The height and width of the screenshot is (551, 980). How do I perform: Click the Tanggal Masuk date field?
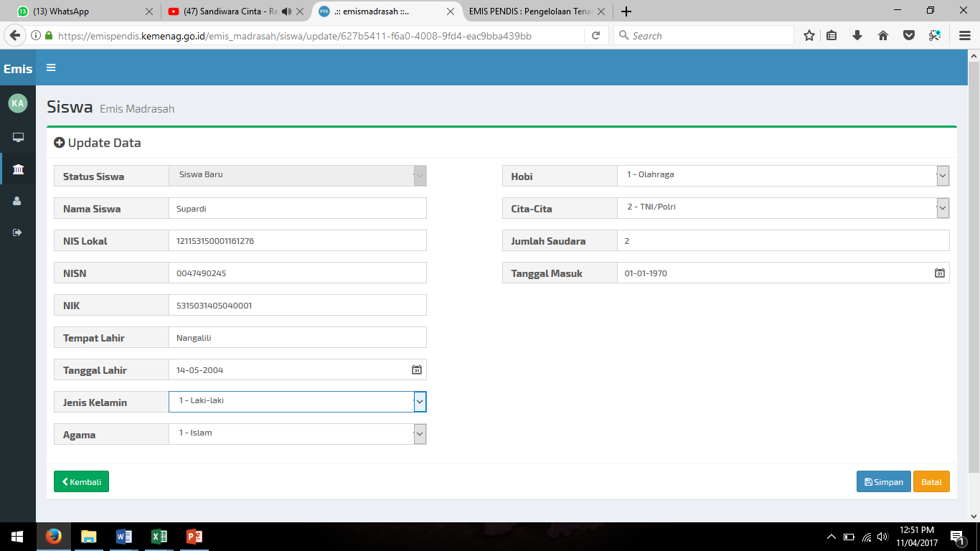click(783, 273)
